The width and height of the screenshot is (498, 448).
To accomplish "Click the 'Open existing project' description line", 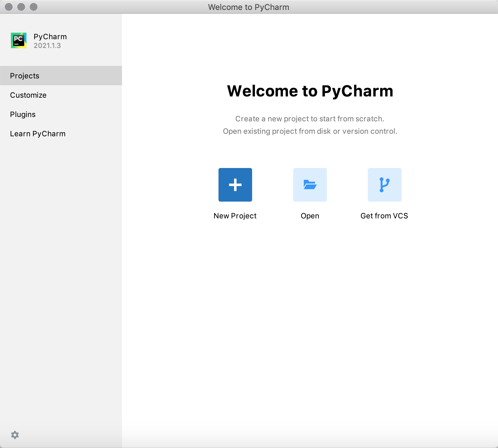I will pyautogui.click(x=310, y=131).
